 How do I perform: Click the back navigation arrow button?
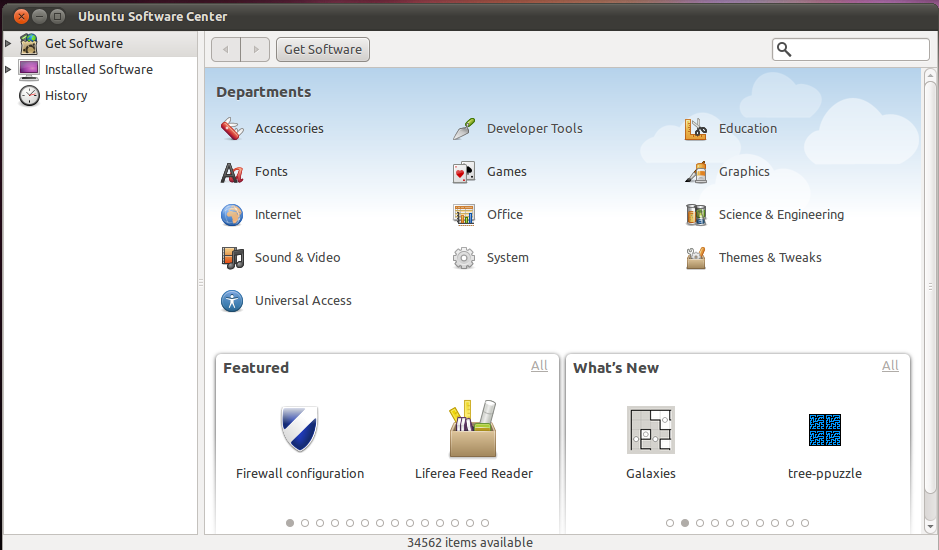(x=226, y=49)
